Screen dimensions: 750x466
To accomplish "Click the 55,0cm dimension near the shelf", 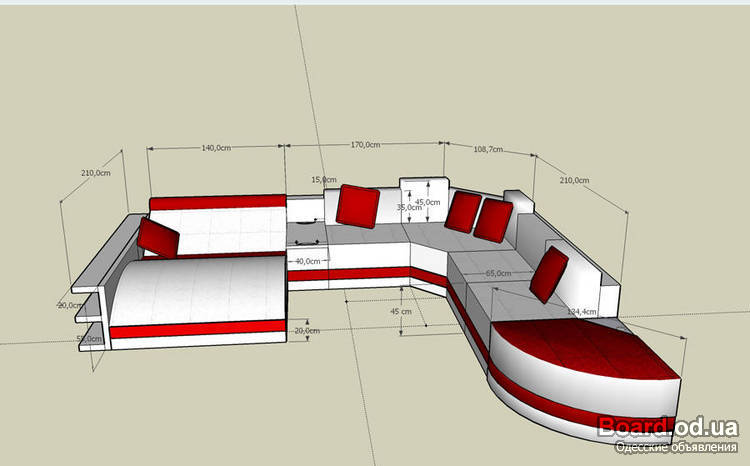I will click(x=90, y=338).
